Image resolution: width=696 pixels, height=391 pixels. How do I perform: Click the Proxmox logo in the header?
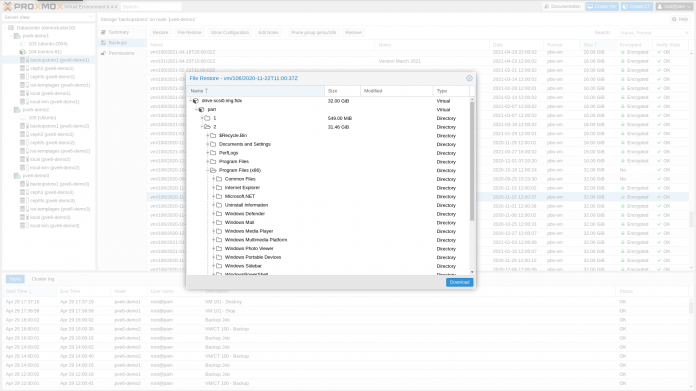[x=33, y=7]
